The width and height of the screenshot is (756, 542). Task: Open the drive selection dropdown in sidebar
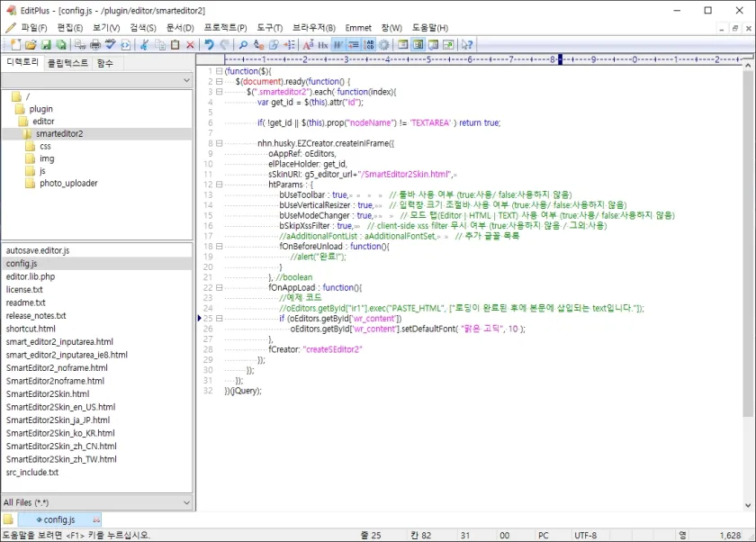[x=186, y=80]
